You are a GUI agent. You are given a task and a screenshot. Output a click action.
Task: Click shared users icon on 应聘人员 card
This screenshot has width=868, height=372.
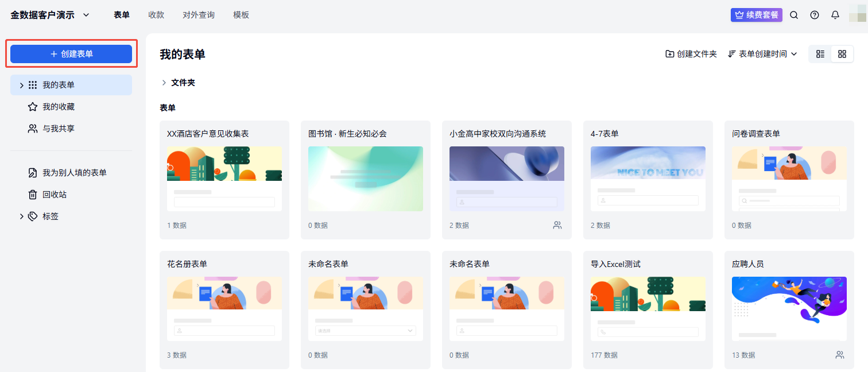pyautogui.click(x=840, y=355)
